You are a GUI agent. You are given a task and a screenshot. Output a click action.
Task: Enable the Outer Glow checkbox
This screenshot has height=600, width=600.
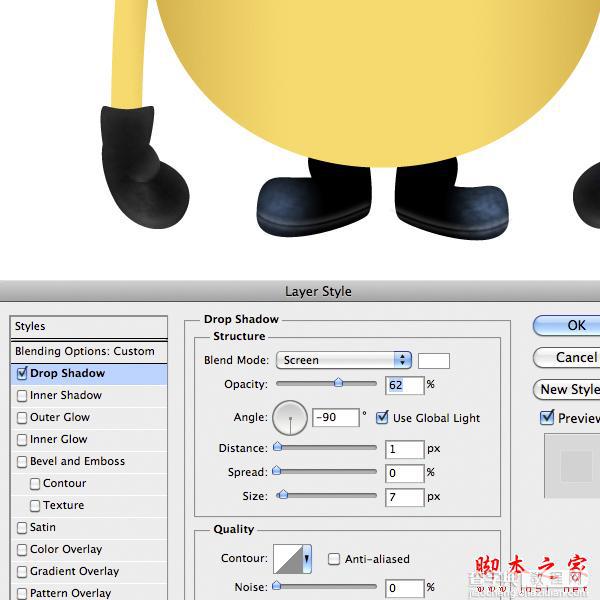22,417
